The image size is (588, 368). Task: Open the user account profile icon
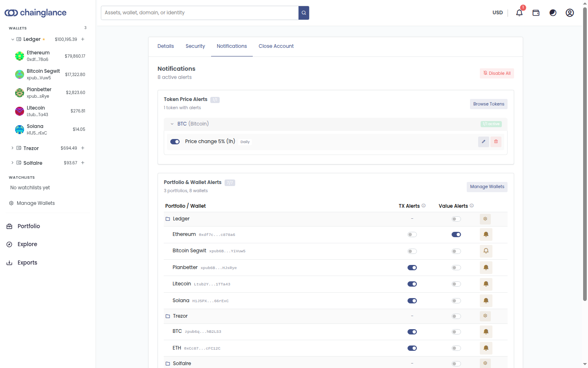tap(570, 13)
